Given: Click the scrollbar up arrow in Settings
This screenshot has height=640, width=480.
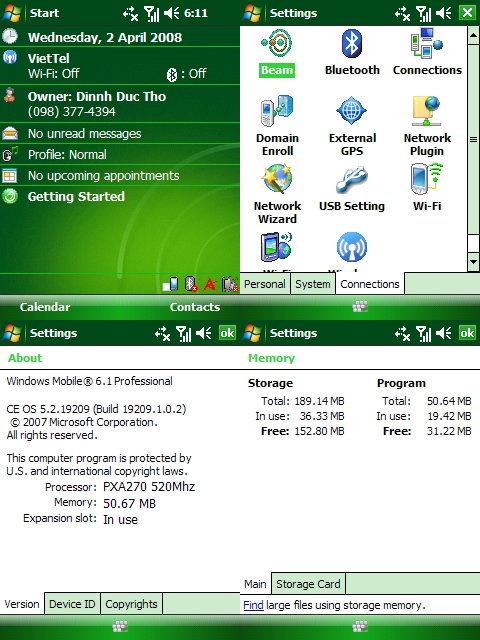Looking at the screenshot, I should [473, 36].
